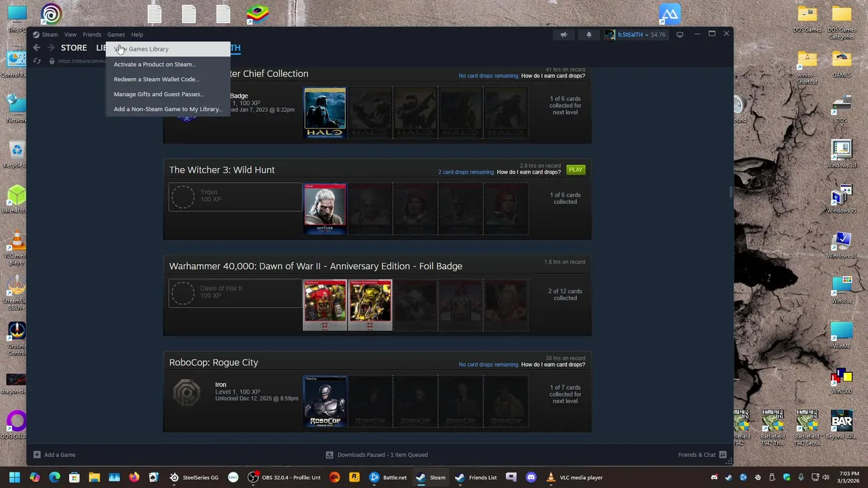The image size is (868, 488).
Task: Open the Friends menu
Action: 92,35
